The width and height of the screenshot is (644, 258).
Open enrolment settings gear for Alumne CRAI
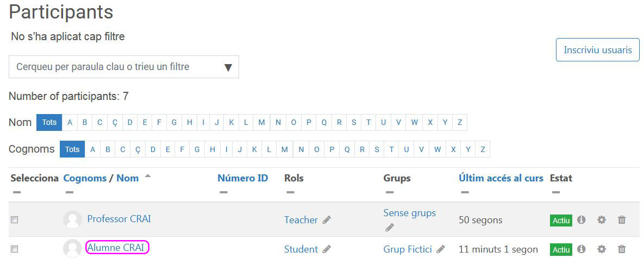[602, 249]
